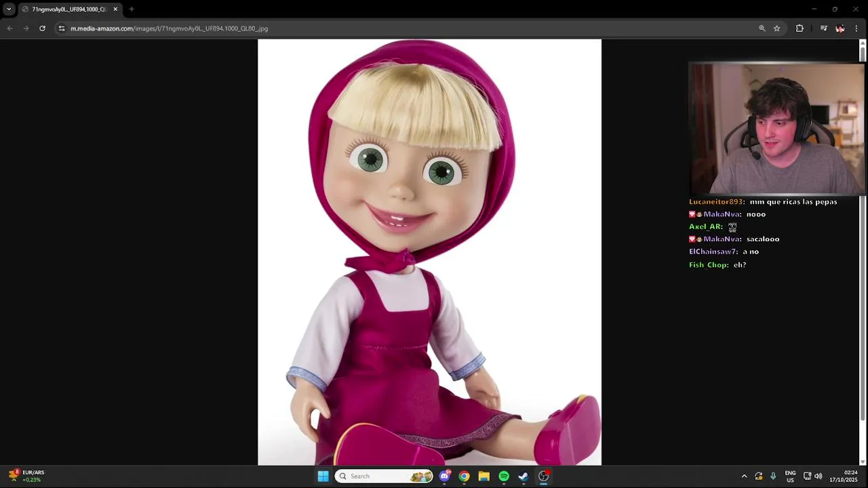Open network settings tray icon
The width and height of the screenshot is (868, 488).
pos(807,476)
